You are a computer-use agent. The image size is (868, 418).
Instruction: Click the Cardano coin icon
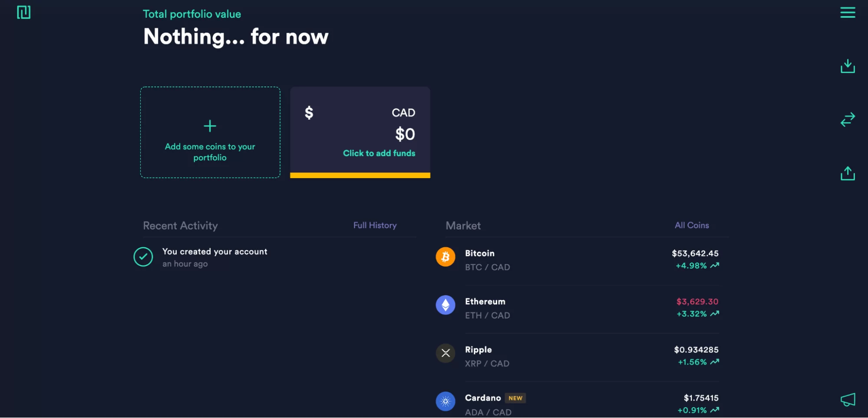[x=445, y=401]
